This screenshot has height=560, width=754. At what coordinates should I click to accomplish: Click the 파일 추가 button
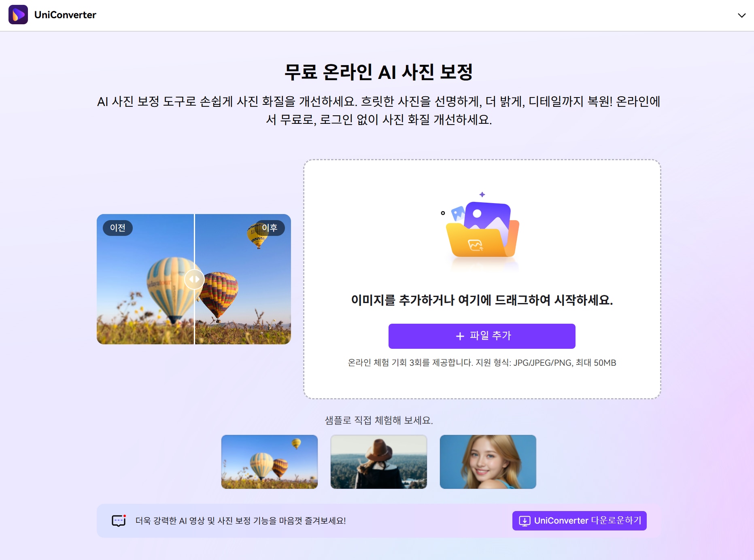pyautogui.click(x=482, y=336)
